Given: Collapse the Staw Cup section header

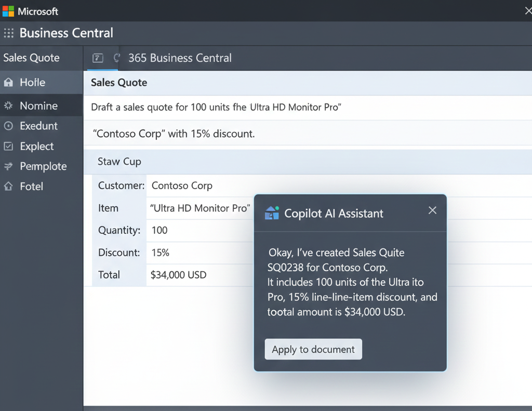Looking at the screenshot, I should pyautogui.click(x=119, y=162).
